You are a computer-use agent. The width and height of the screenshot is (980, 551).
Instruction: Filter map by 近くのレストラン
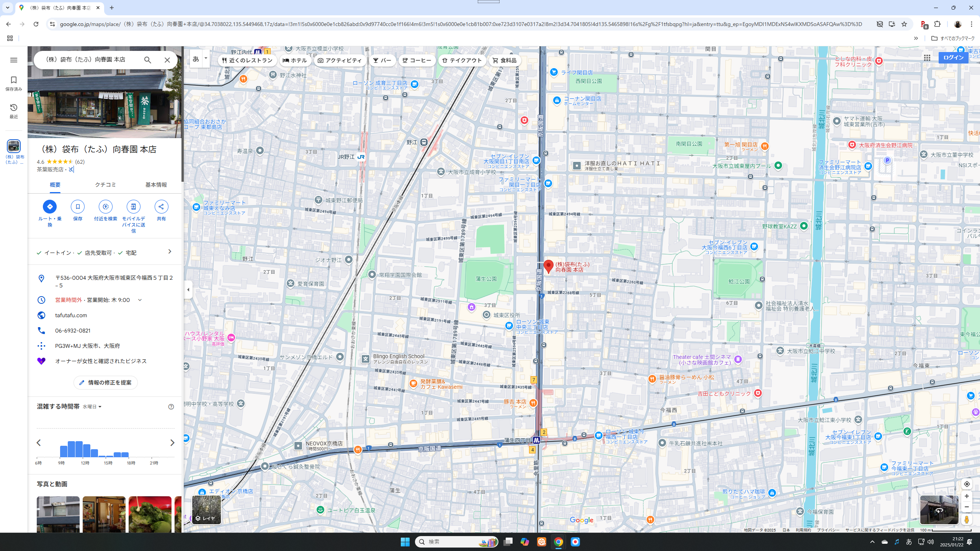[247, 60]
